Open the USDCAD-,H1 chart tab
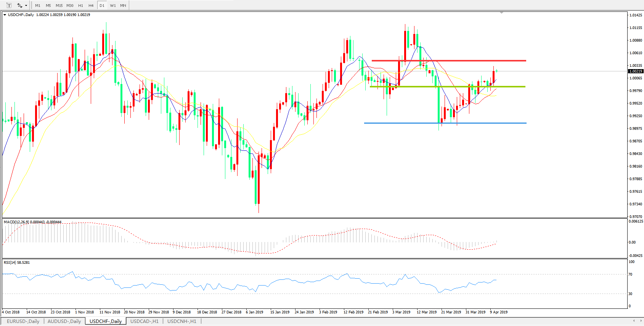The width and height of the screenshot is (644, 326). (x=144, y=321)
